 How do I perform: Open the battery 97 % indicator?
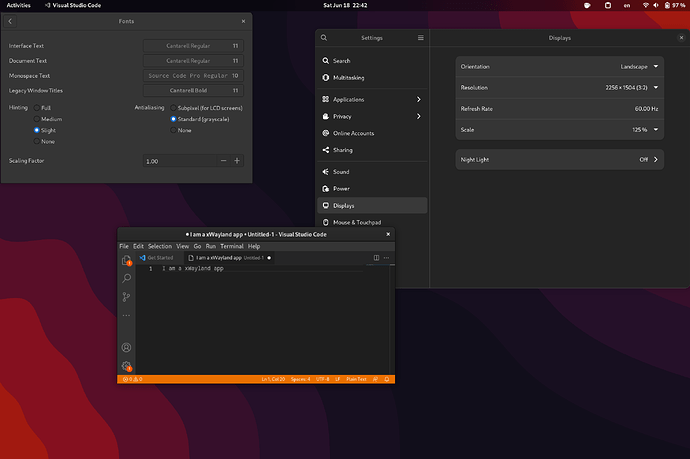pyautogui.click(x=675, y=5)
